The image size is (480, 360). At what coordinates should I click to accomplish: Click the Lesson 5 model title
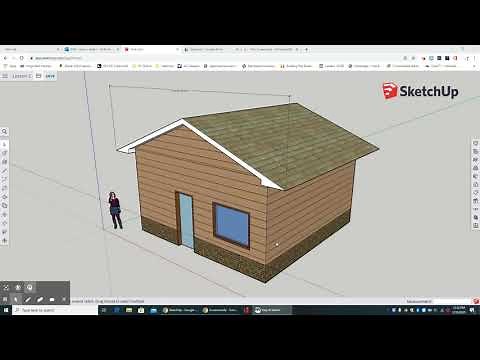point(22,76)
